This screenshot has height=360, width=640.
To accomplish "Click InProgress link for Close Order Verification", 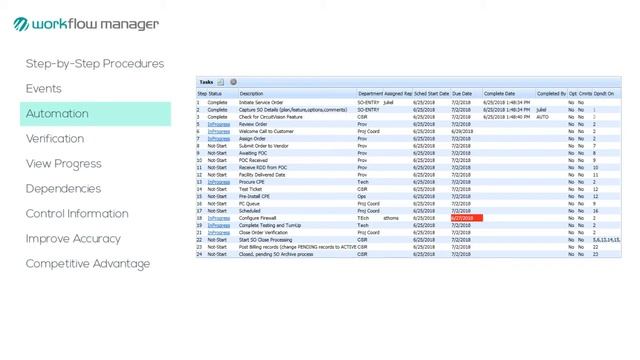I will 219,233.
